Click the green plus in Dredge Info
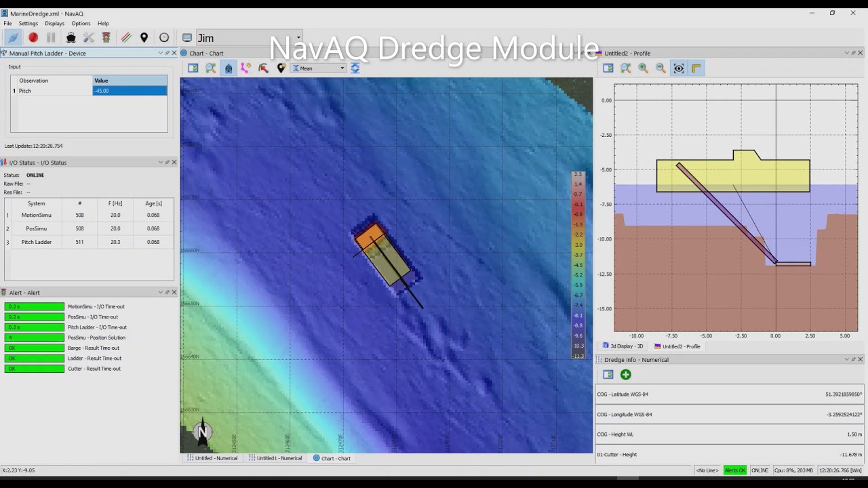868x488 pixels. [625, 375]
